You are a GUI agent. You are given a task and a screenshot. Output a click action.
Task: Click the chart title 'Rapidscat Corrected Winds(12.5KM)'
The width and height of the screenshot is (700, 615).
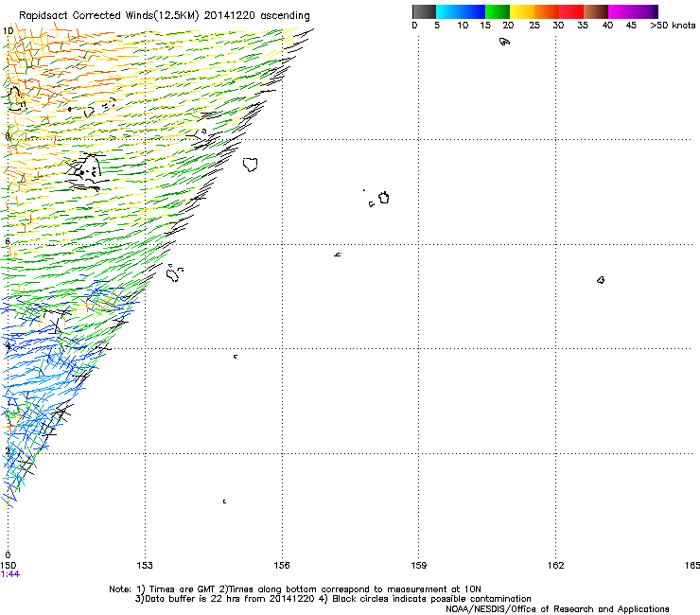coord(109,16)
